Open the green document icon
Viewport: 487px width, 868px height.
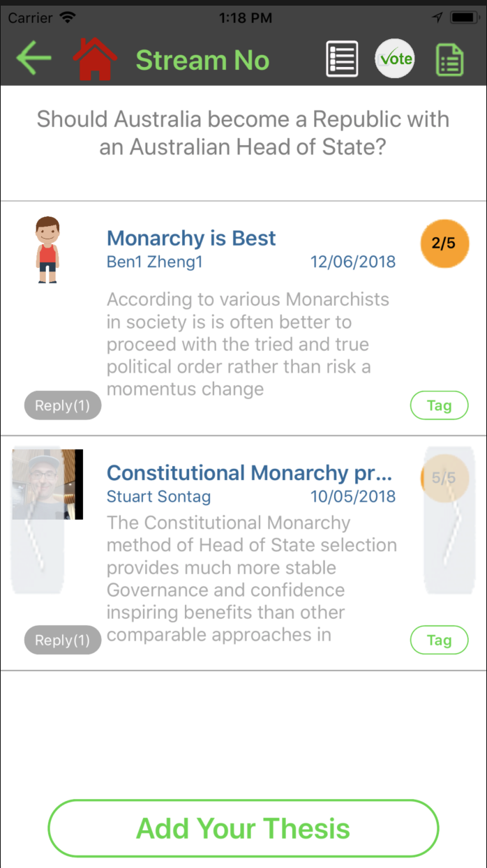(x=450, y=60)
